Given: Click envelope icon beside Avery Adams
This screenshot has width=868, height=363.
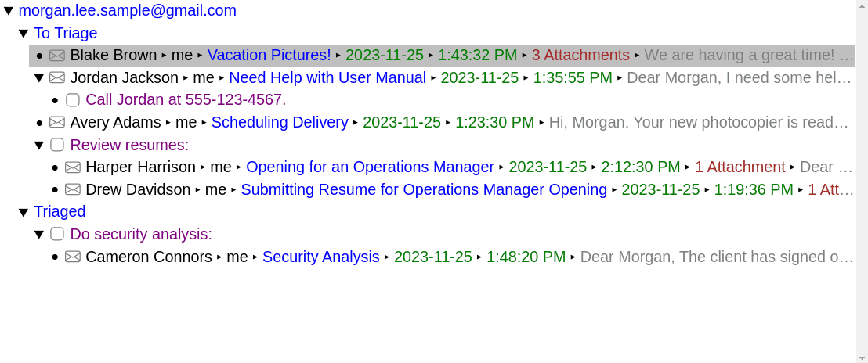Looking at the screenshot, I should (x=57, y=122).
